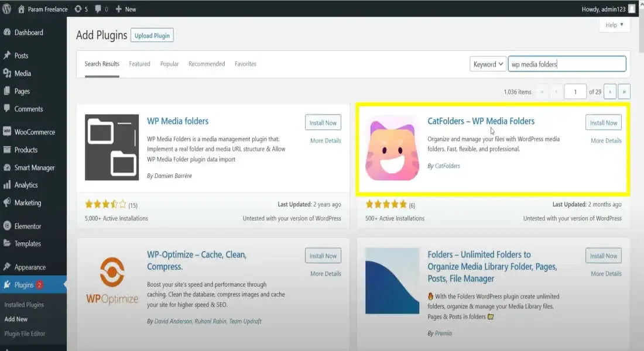Open More Details for WP-Optimize
The image size is (644, 351).
(x=326, y=273)
